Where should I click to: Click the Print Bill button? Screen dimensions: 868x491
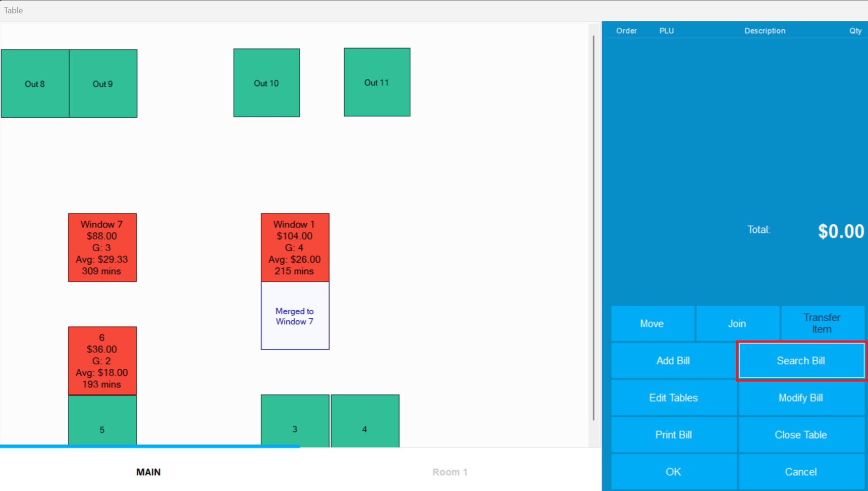(673, 435)
